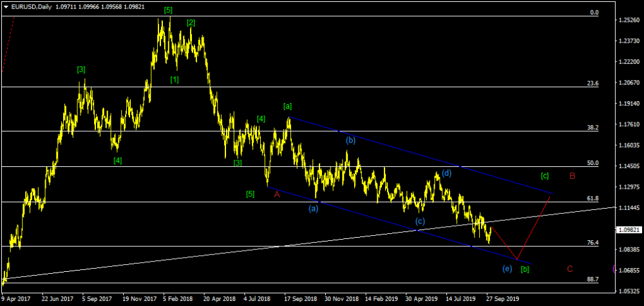The width and height of the screenshot is (644, 306).
Task: Click 1.25260 on the price scale
Action: [629, 20]
